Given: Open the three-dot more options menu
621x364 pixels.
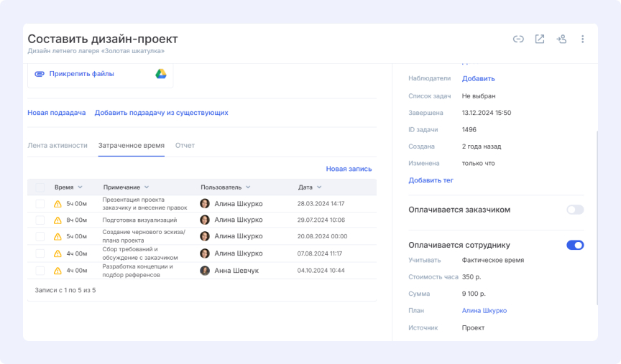Looking at the screenshot, I should pyautogui.click(x=583, y=39).
